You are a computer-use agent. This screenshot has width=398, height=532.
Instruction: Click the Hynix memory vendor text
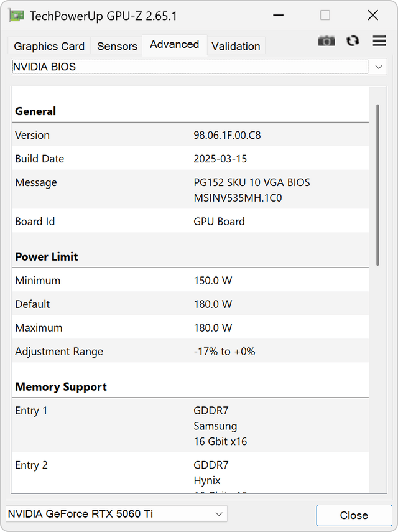[207, 480]
